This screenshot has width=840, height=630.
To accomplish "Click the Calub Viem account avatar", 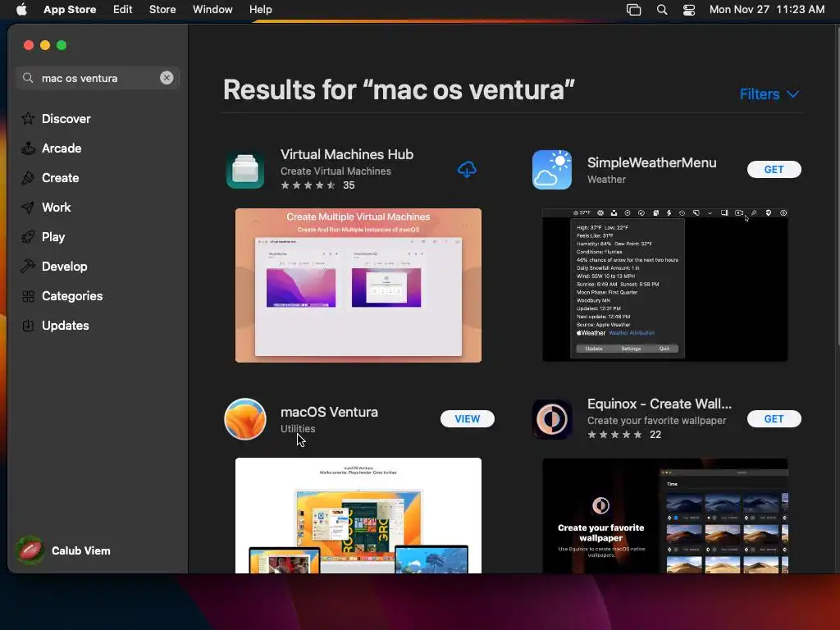I will pos(30,550).
